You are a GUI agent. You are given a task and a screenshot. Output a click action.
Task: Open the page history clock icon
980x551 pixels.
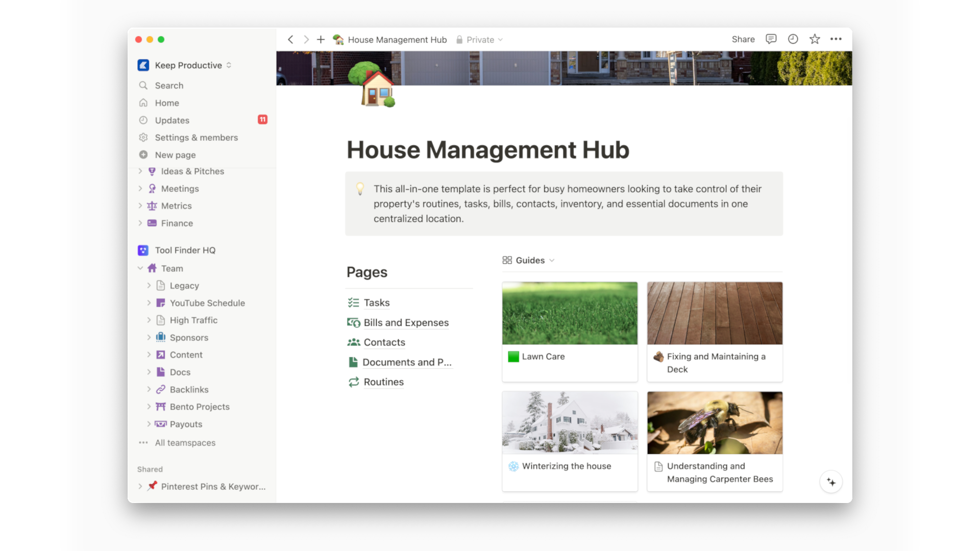coord(793,39)
